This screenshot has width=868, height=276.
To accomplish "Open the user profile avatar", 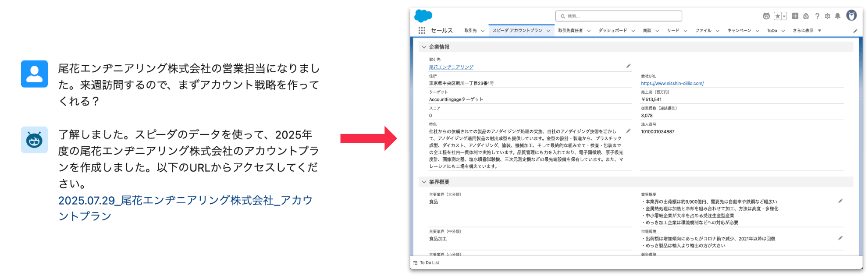I will click(851, 16).
